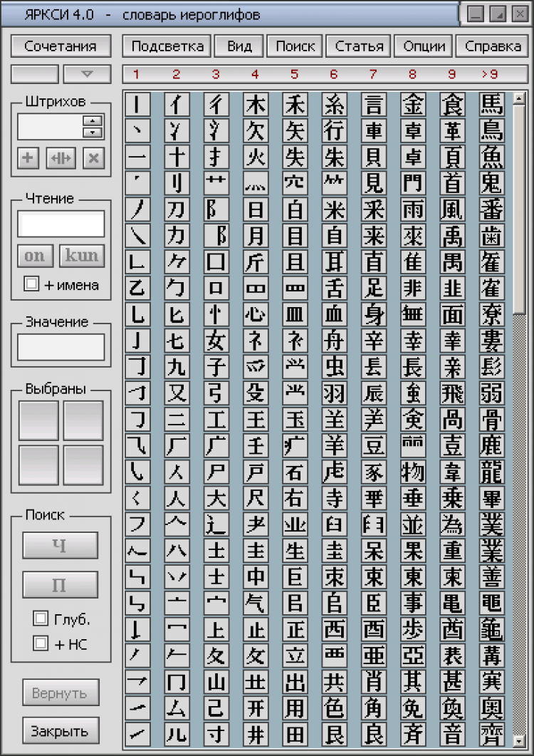Increase stroke count with spinner up arrow

coord(93,121)
